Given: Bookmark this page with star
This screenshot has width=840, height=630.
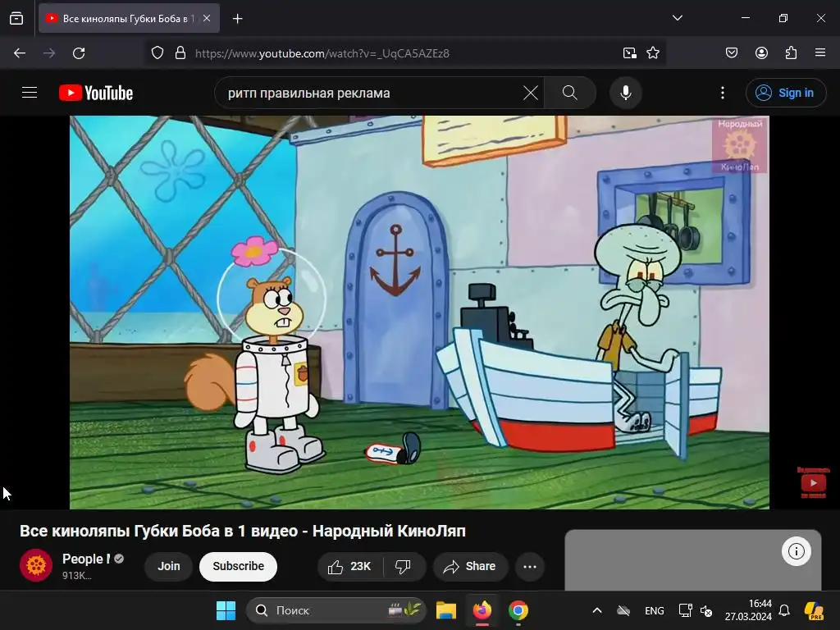Looking at the screenshot, I should pyautogui.click(x=653, y=53).
